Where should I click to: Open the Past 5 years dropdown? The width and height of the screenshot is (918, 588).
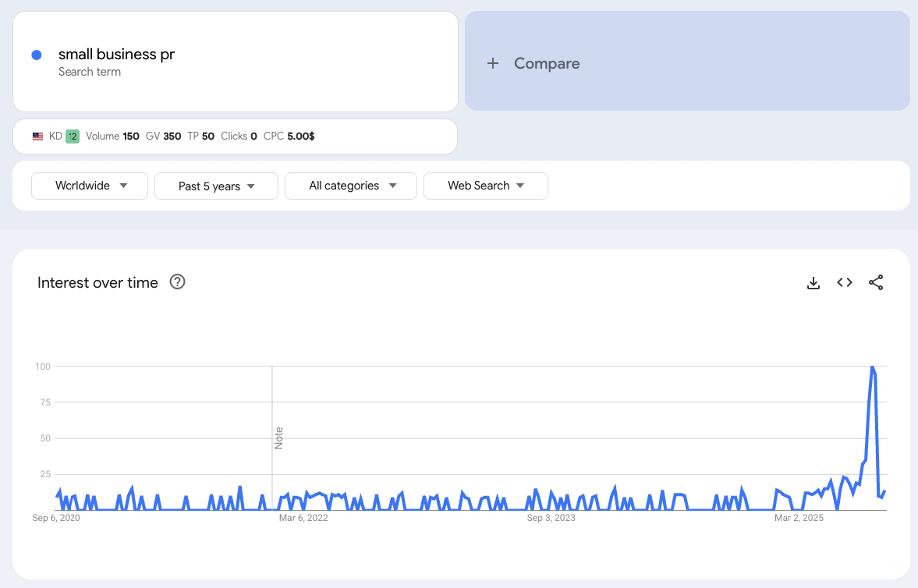[216, 186]
